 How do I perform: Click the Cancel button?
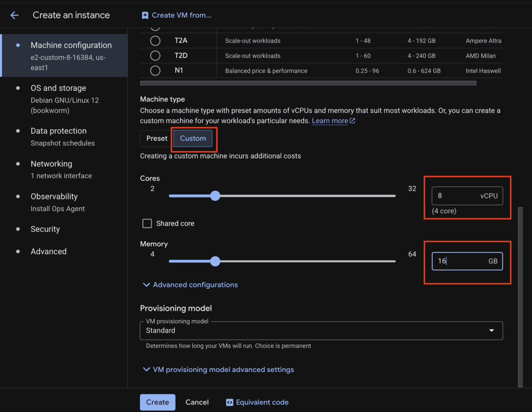[x=197, y=402]
